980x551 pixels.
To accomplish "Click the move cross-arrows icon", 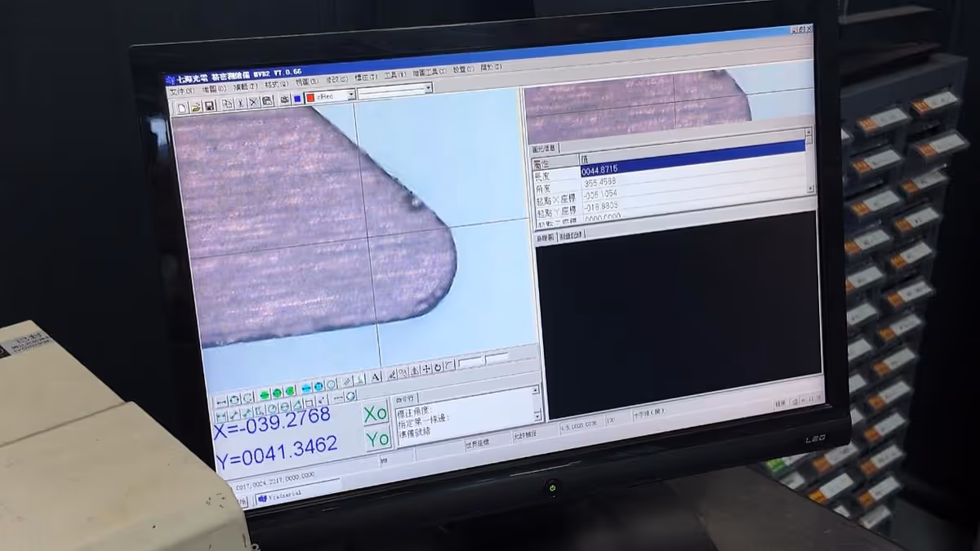I will [426, 369].
